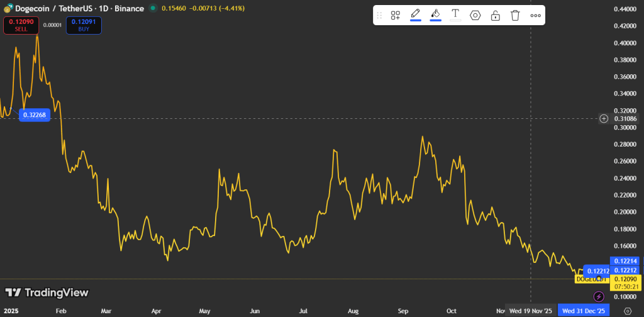Image resolution: width=644 pixels, height=317 pixels.
Task: Click the 'May' month label on time axis
Action: pos(204,311)
